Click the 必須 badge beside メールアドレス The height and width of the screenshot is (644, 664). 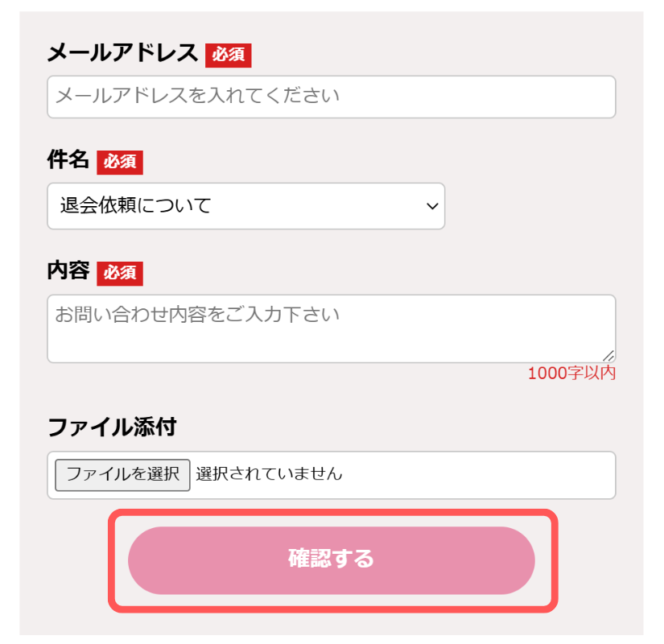(229, 56)
